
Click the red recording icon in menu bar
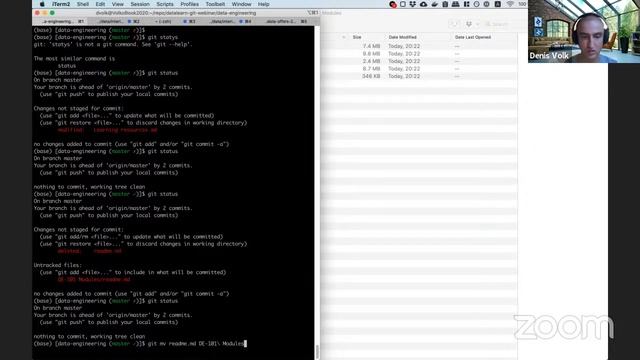(x=392, y=4)
